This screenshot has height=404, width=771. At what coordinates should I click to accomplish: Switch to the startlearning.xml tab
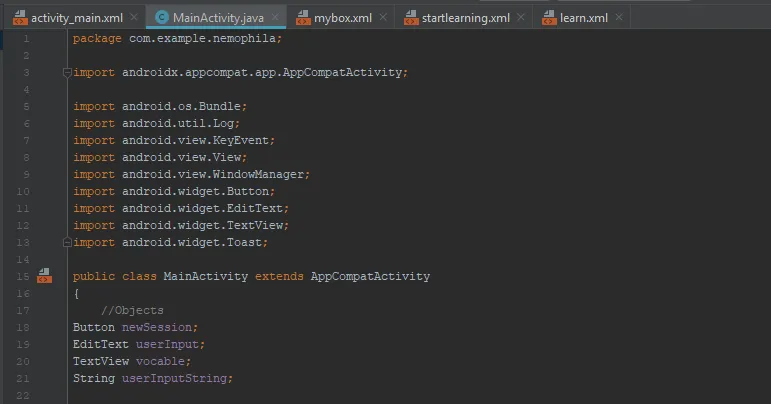click(x=465, y=18)
